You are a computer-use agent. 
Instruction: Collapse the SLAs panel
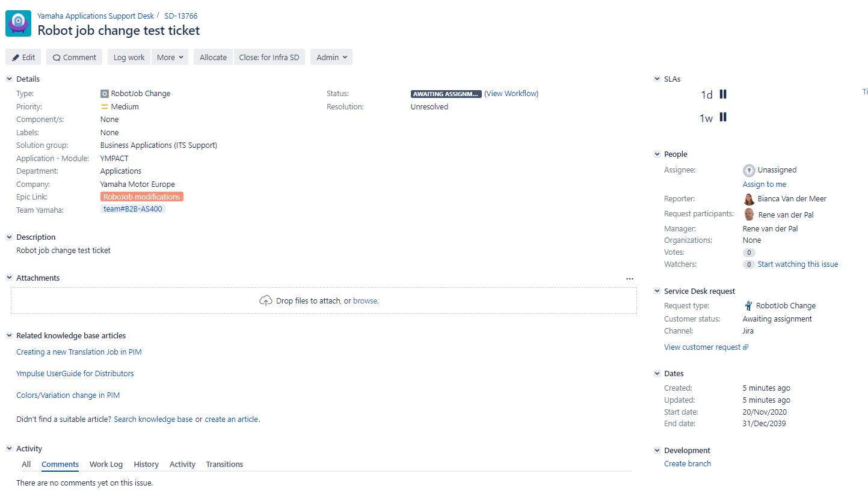coord(657,79)
